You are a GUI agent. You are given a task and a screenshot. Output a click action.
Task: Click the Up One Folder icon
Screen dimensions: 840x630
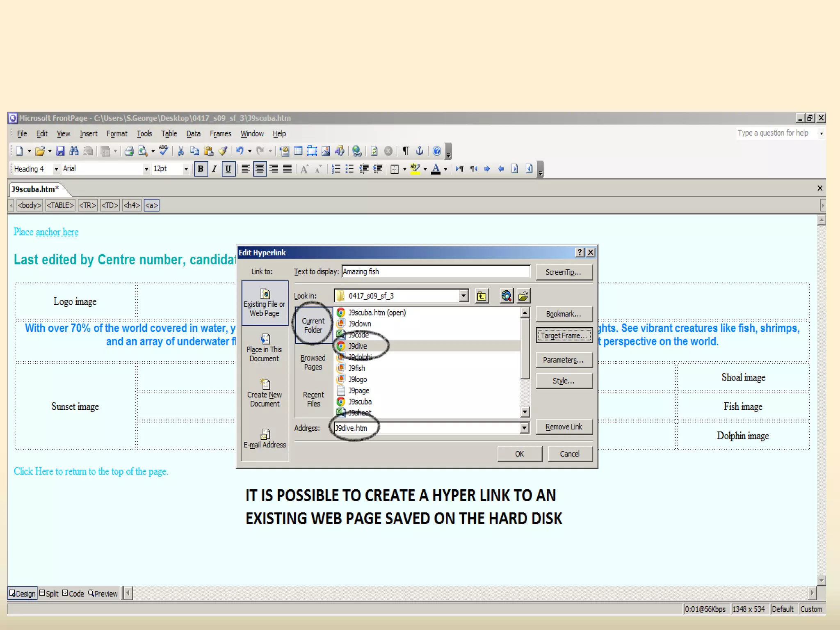pyautogui.click(x=482, y=296)
